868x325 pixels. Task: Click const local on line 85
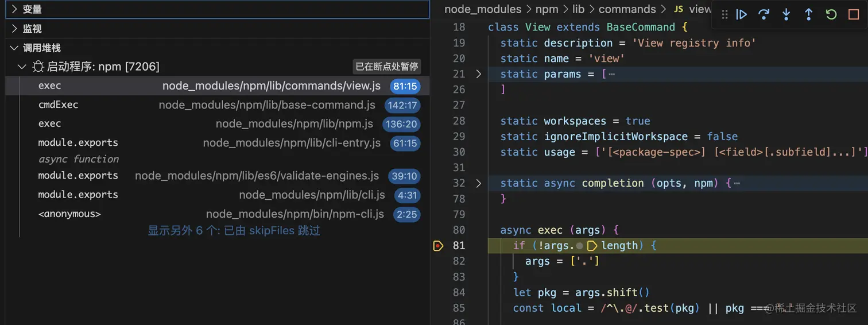tap(547, 308)
